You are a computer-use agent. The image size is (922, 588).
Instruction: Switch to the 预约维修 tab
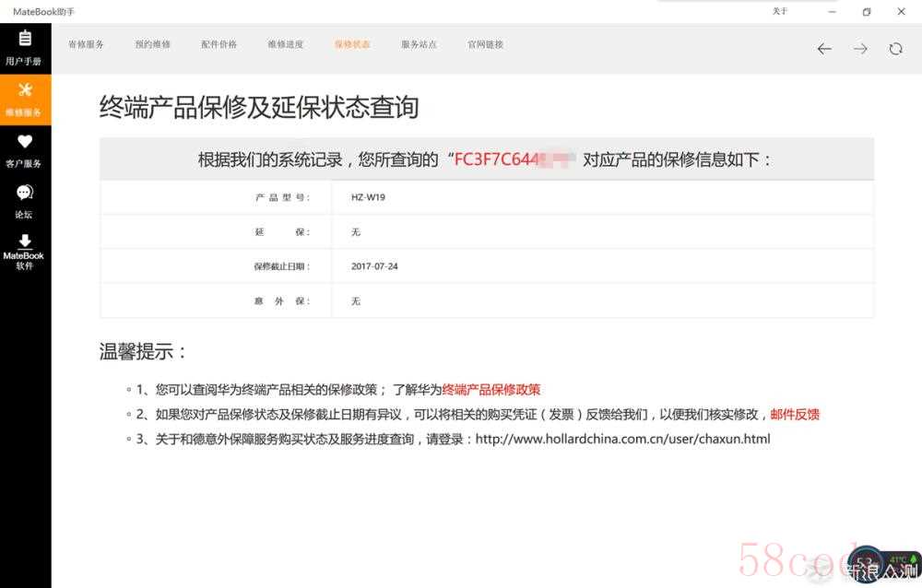pos(152,44)
